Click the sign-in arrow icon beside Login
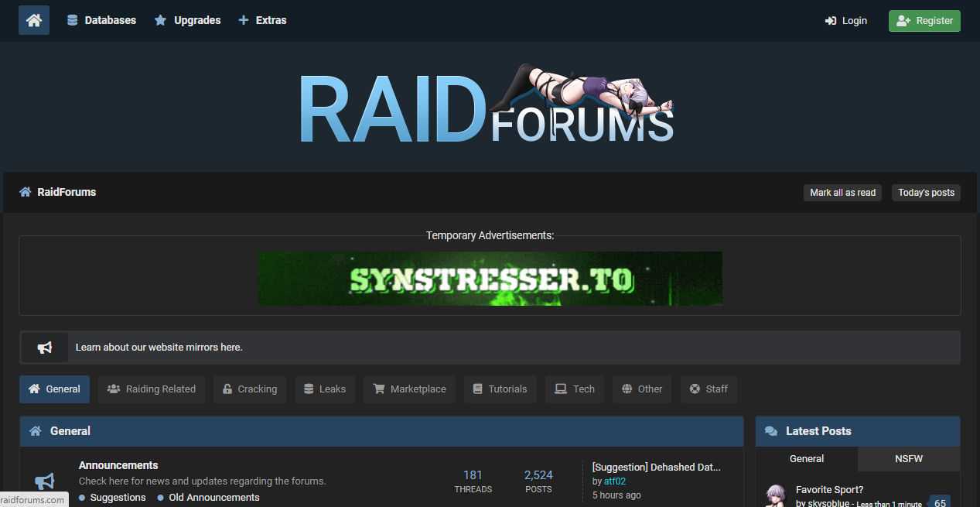980x507 pixels. 831,21
